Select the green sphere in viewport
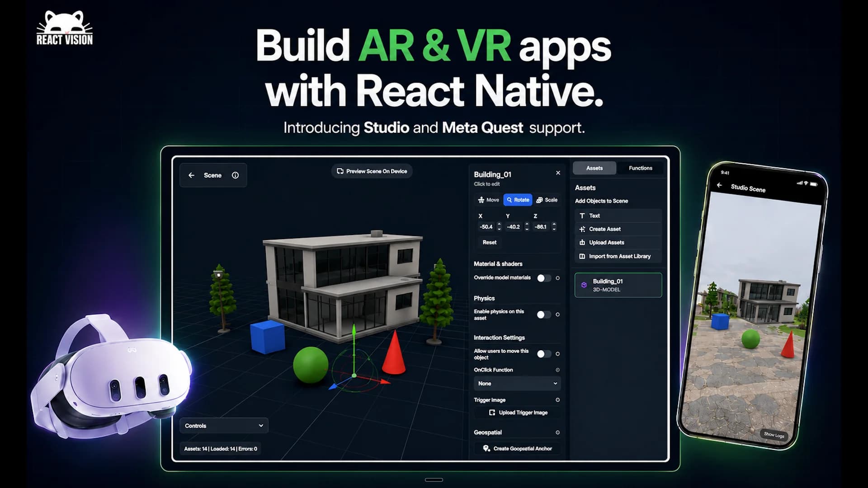The width and height of the screenshot is (868, 488). coord(311,365)
